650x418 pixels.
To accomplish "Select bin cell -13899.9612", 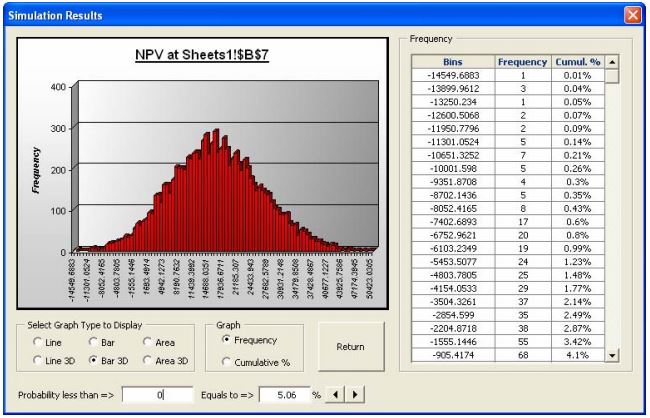I will tap(453, 89).
